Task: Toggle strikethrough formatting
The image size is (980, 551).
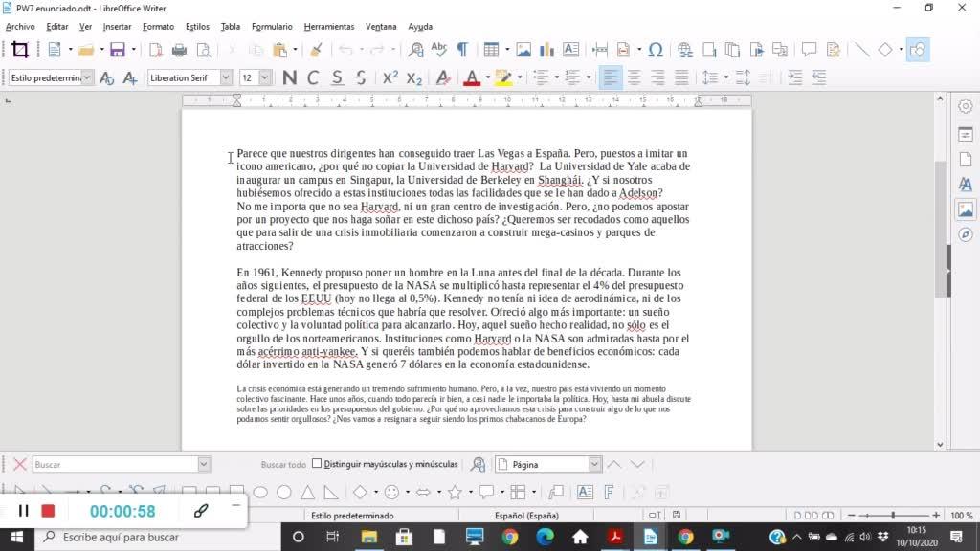Action: click(361, 77)
